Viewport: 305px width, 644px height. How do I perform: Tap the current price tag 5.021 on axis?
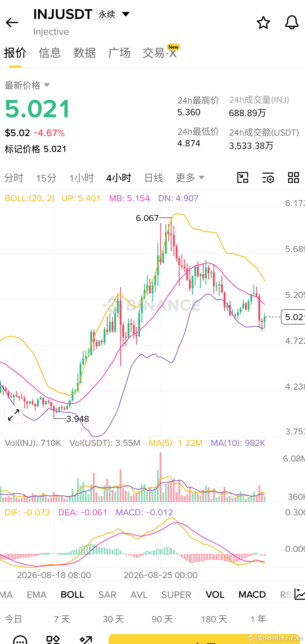click(x=293, y=317)
